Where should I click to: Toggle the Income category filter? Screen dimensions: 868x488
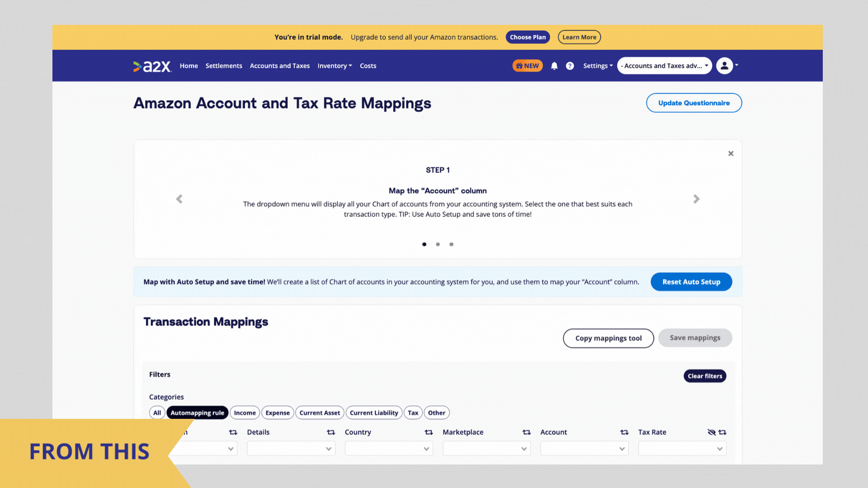245,413
